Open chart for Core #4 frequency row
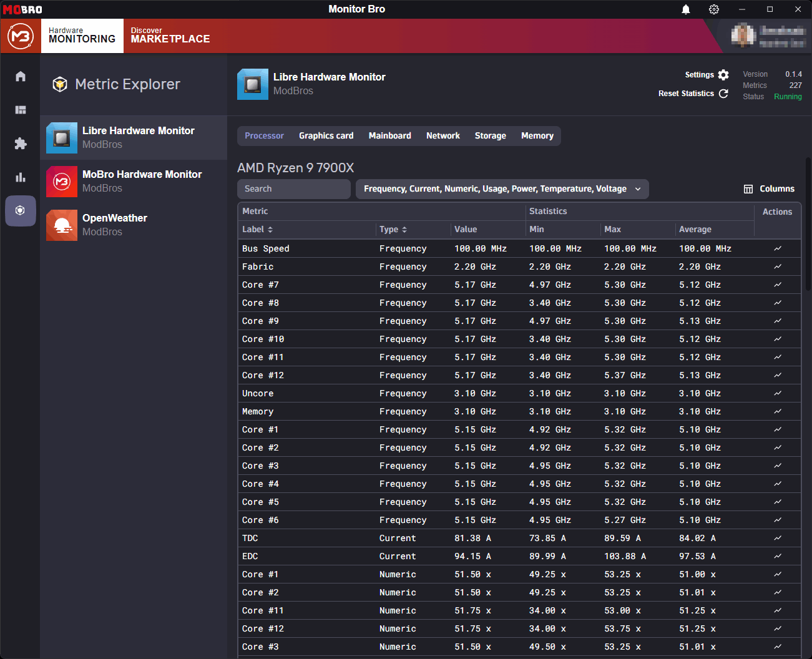812x659 pixels. (778, 484)
